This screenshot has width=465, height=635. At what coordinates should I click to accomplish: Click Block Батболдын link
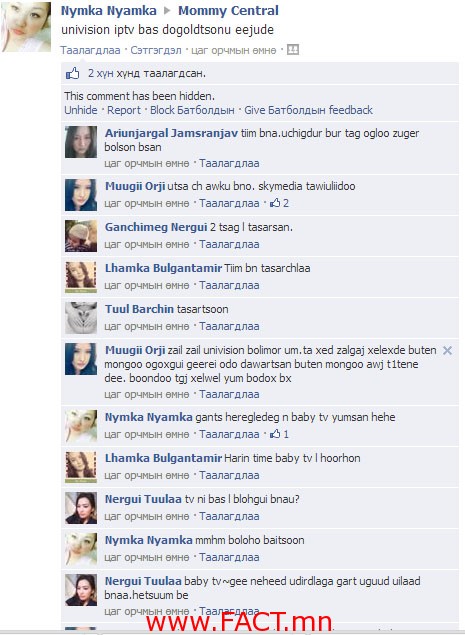[x=192, y=110]
